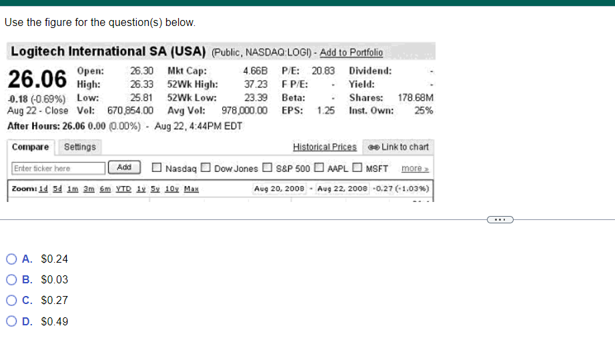Check the Dow Jones comparison checkbox
Image resolution: width=615 pixels, height=364 pixels.
pyautogui.click(x=205, y=167)
